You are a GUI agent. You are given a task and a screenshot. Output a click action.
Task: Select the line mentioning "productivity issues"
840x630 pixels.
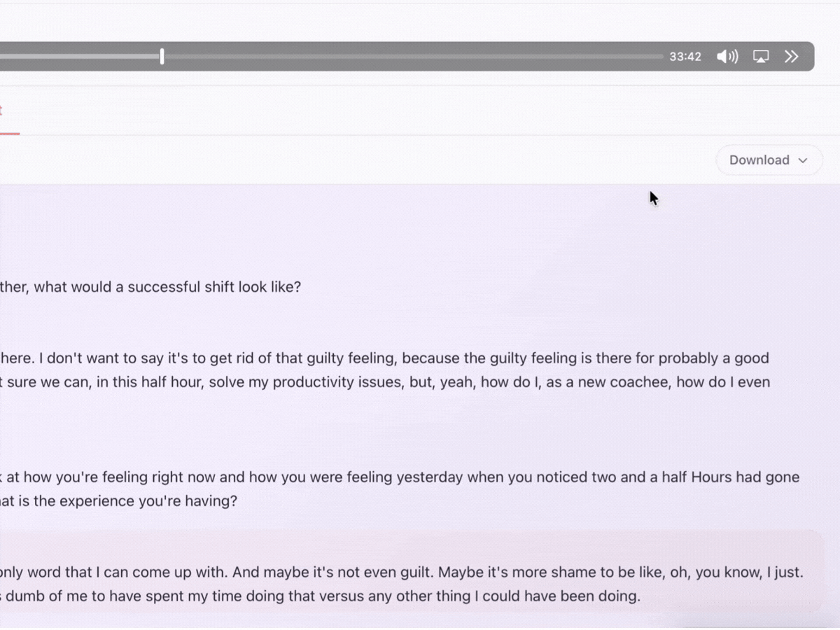pos(385,382)
